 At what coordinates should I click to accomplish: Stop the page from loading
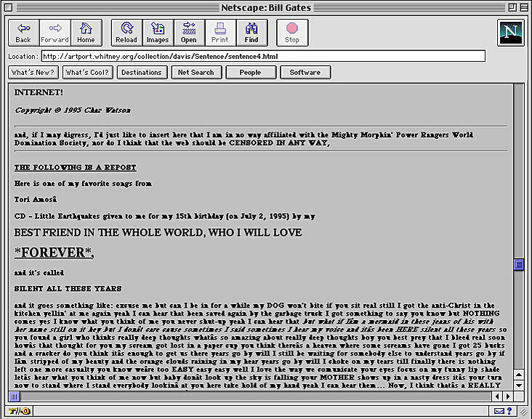click(x=292, y=32)
